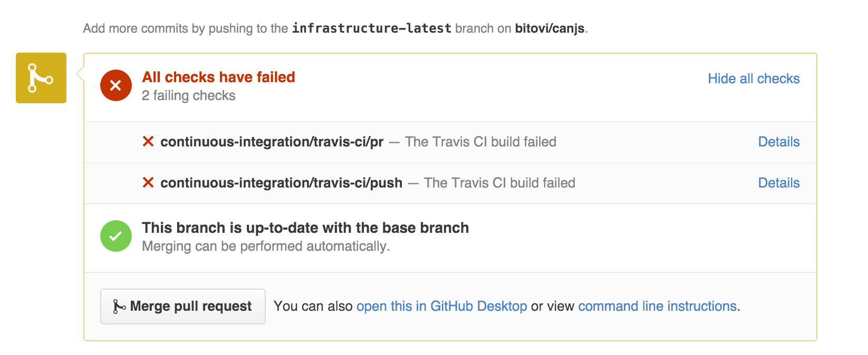868x355 pixels.
Task: Click the merge icon inside the Merge button
Action: click(119, 307)
